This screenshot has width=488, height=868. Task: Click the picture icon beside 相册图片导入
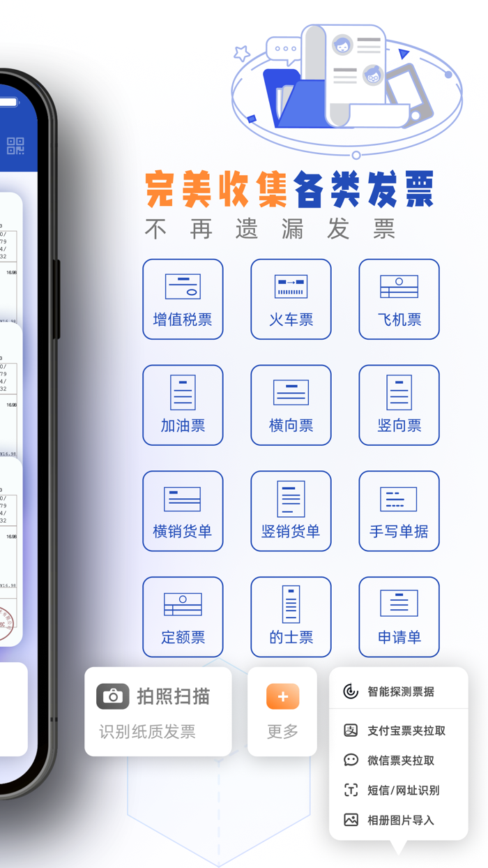point(351,820)
